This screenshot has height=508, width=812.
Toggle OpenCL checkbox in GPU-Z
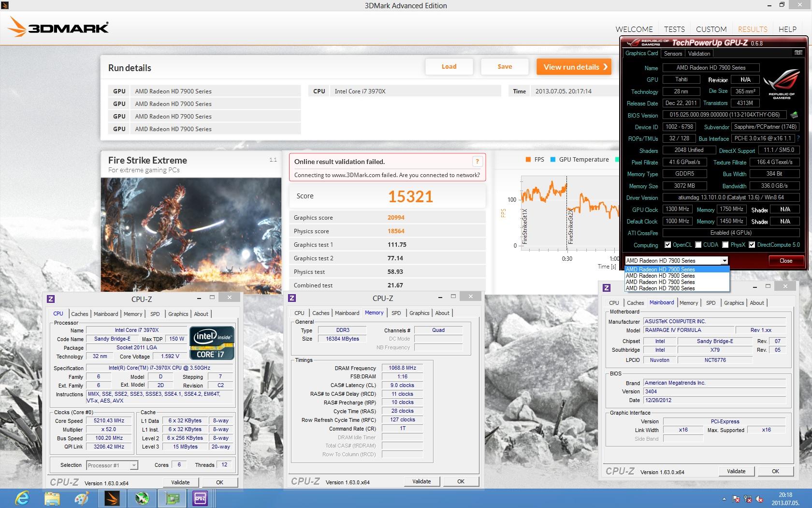click(667, 245)
